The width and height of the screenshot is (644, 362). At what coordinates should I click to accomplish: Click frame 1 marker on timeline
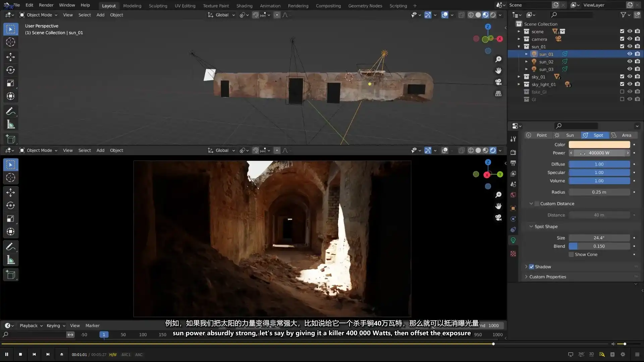(x=104, y=335)
